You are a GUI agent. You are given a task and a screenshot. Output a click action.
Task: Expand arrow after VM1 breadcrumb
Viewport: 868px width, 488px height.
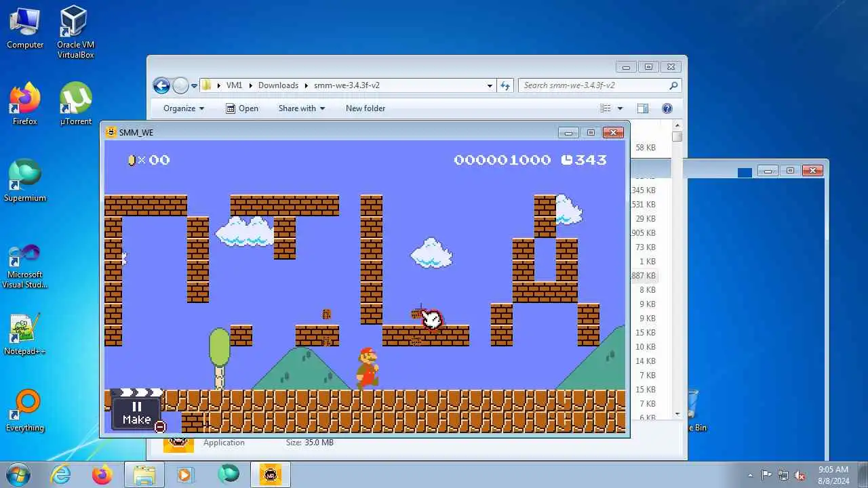[250, 85]
